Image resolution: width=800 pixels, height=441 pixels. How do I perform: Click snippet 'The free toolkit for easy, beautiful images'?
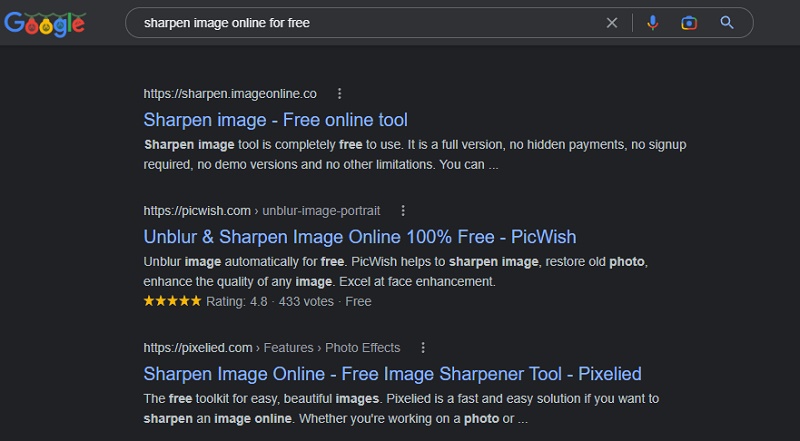[262, 399]
